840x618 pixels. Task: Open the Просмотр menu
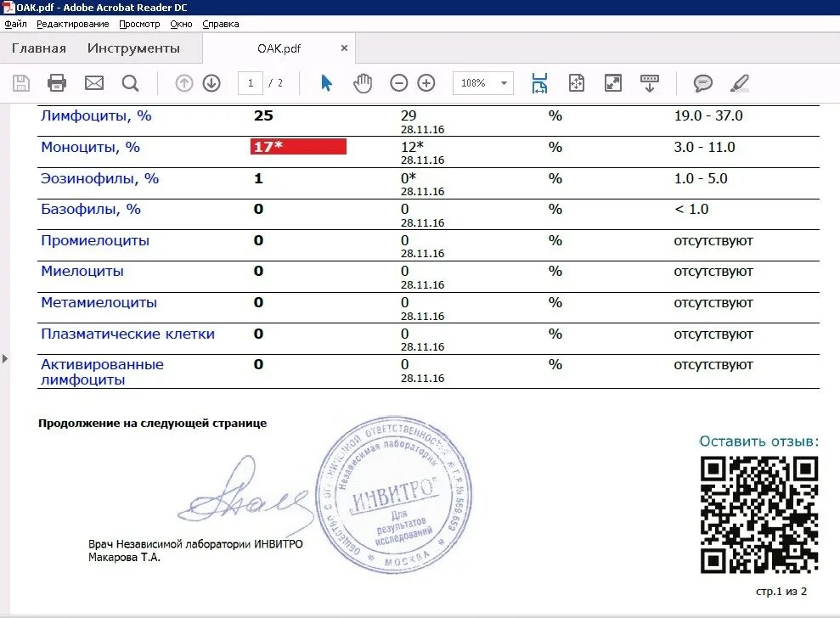pyautogui.click(x=139, y=24)
